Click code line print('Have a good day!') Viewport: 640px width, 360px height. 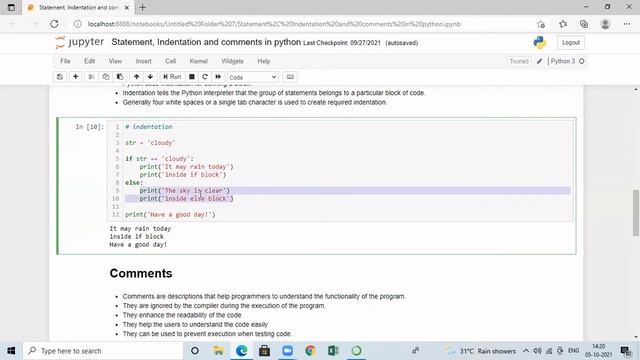(170, 214)
